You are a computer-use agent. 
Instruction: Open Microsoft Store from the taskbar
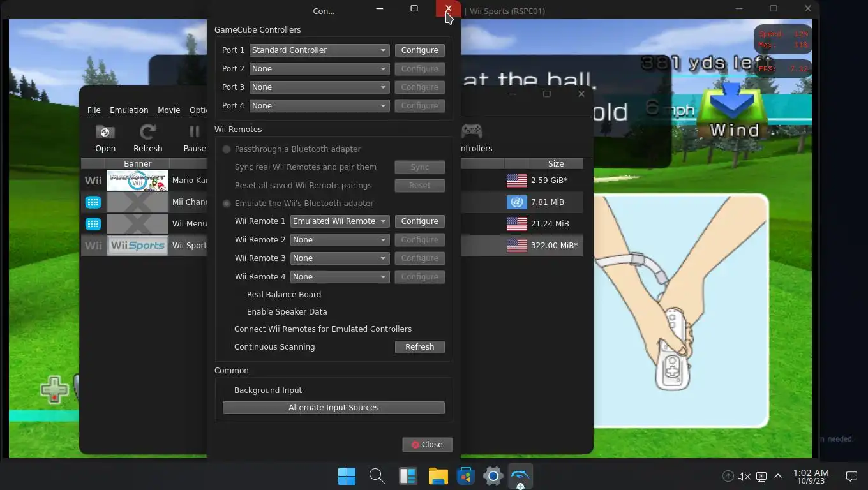pyautogui.click(x=466, y=476)
